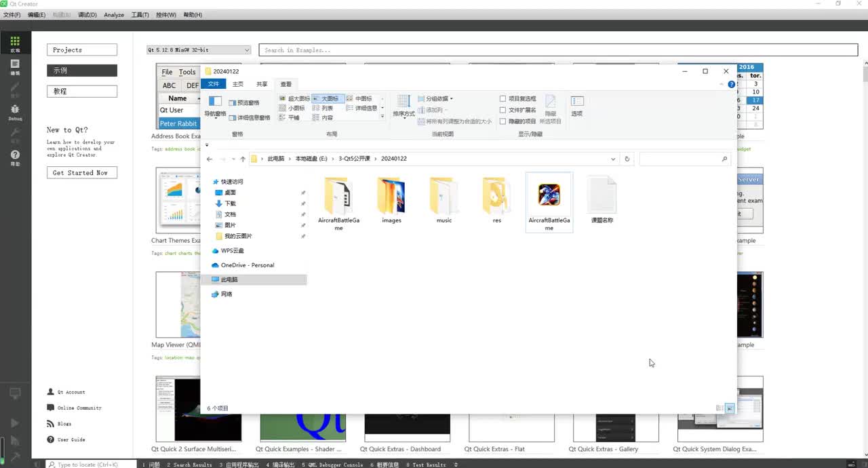Open the 排序方式 sort options
The image size is (868, 468).
point(403,106)
